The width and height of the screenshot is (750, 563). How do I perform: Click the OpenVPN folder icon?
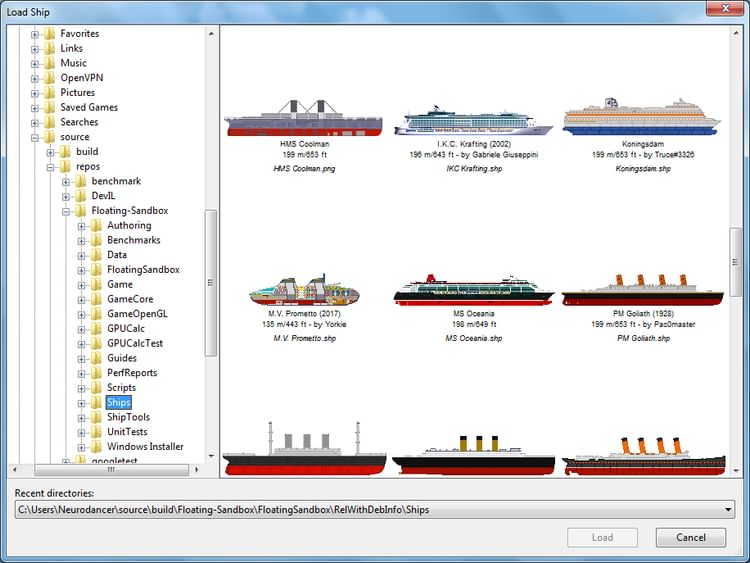50,78
